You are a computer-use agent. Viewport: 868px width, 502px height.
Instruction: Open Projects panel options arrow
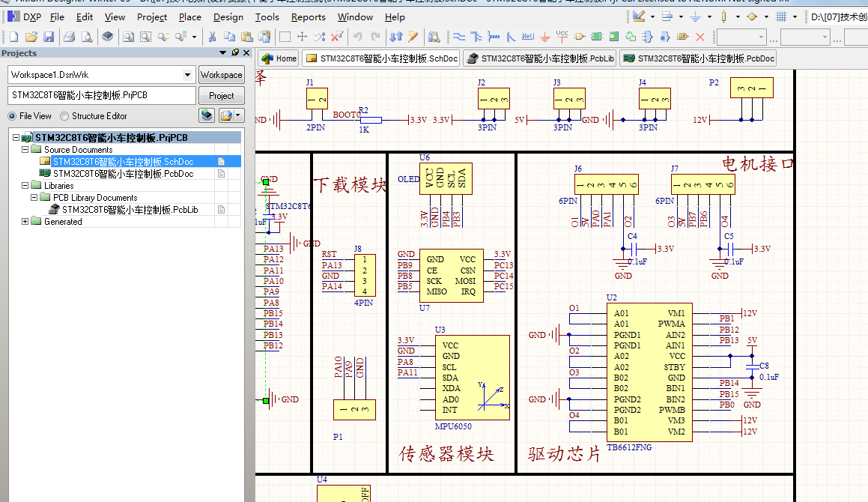222,52
